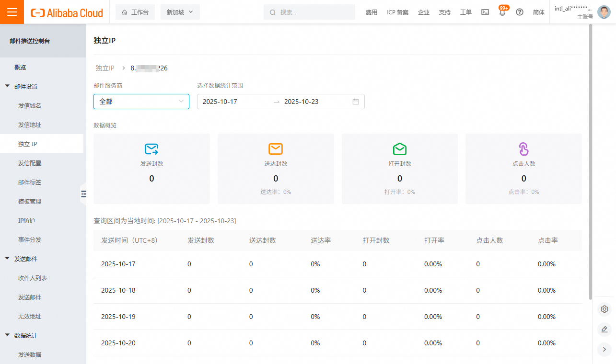The height and width of the screenshot is (364, 616).
Task: Open the notifications bell icon
Action: [502, 12]
